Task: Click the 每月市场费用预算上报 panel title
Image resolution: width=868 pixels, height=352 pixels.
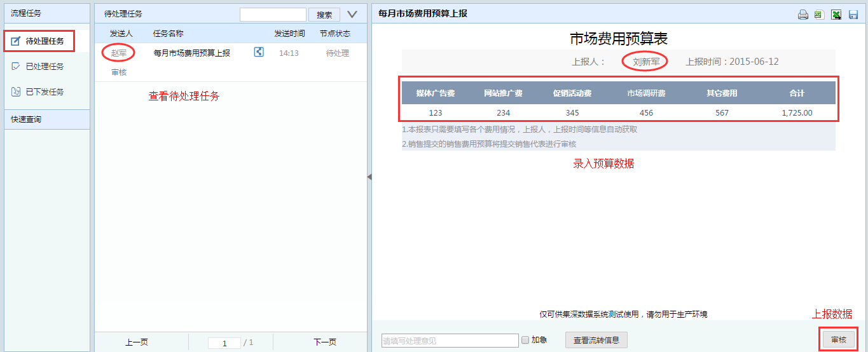Action: tap(422, 13)
